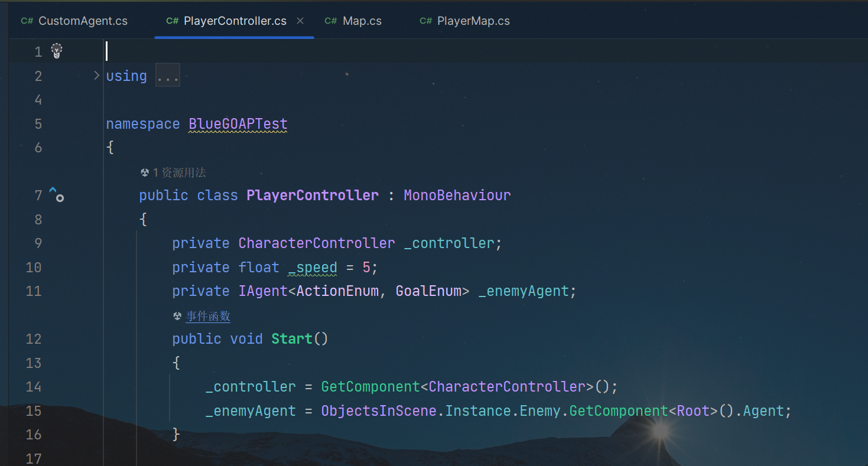Click the lightbulb quick-fix icon on line 1
Image resolution: width=868 pixels, height=466 pixels.
[x=56, y=51]
